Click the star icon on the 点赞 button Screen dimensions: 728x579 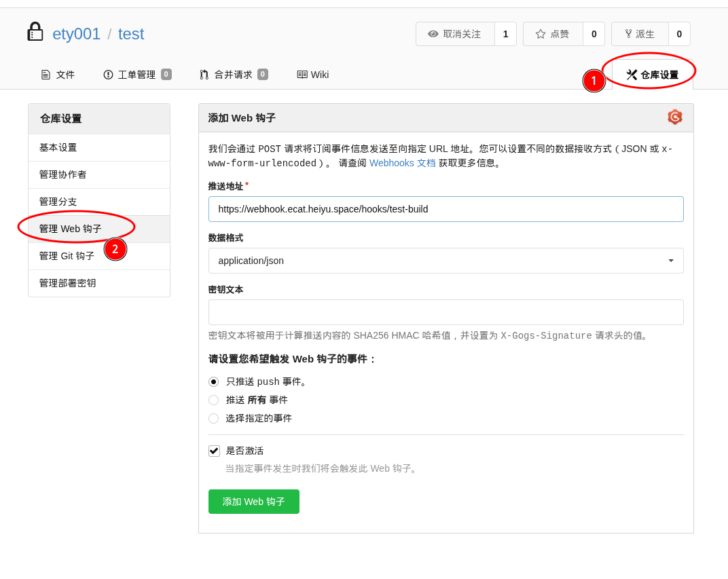pyautogui.click(x=541, y=34)
